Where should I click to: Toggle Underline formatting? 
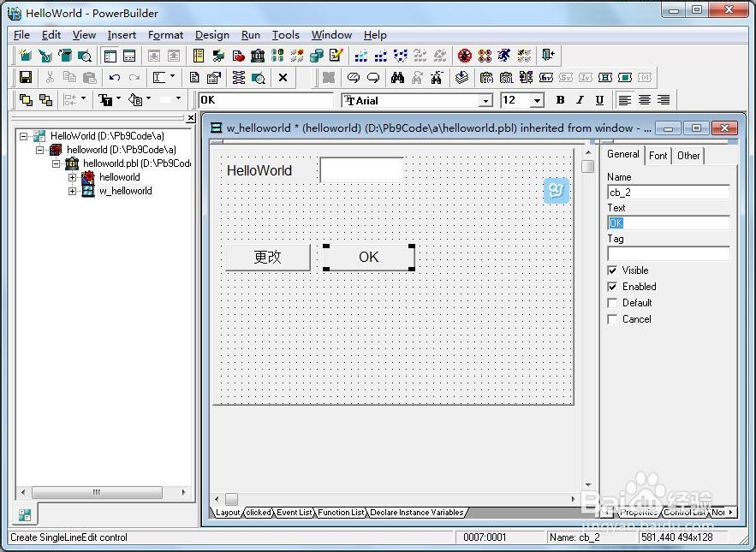599,100
